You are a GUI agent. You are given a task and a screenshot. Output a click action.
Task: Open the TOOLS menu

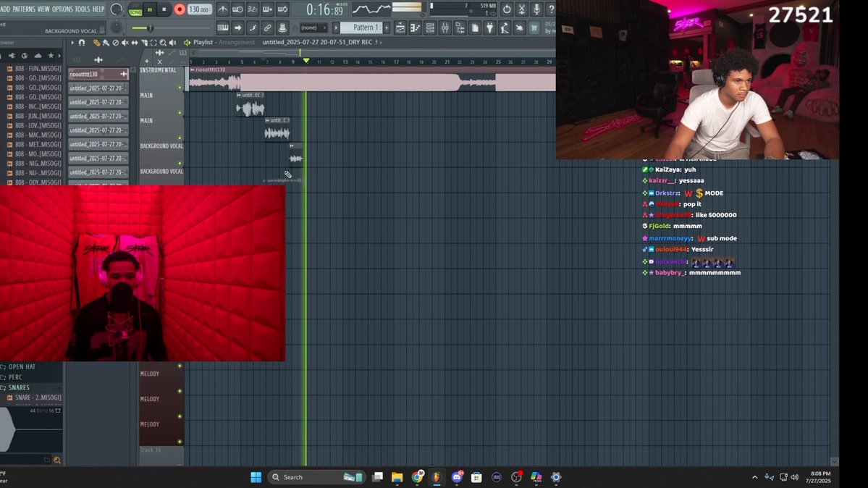pyautogui.click(x=83, y=9)
